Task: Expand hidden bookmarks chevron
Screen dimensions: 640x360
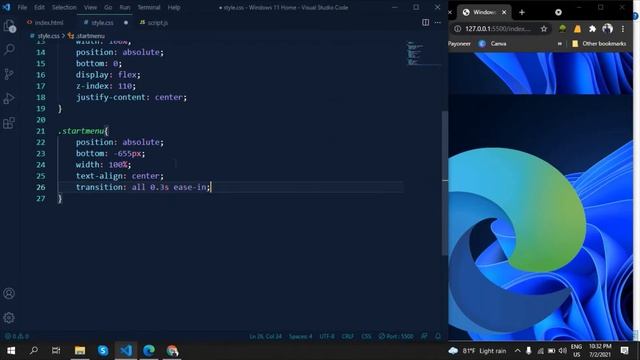Action: click(560, 44)
